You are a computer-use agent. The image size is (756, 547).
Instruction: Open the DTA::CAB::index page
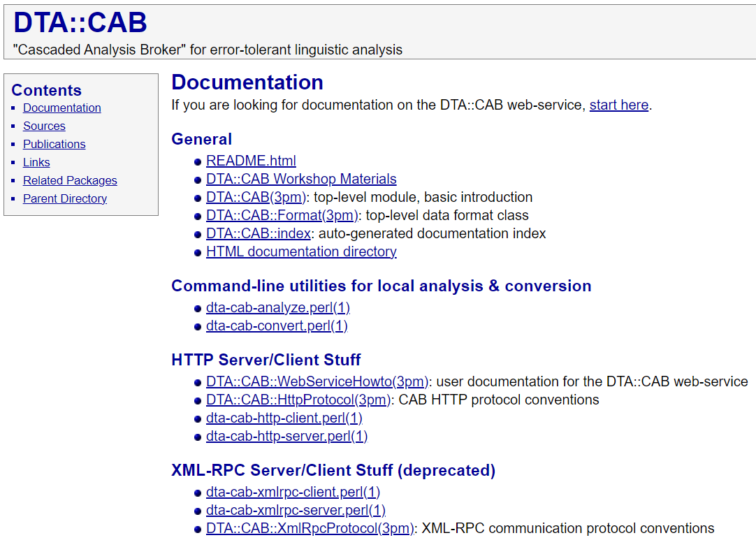258,233
